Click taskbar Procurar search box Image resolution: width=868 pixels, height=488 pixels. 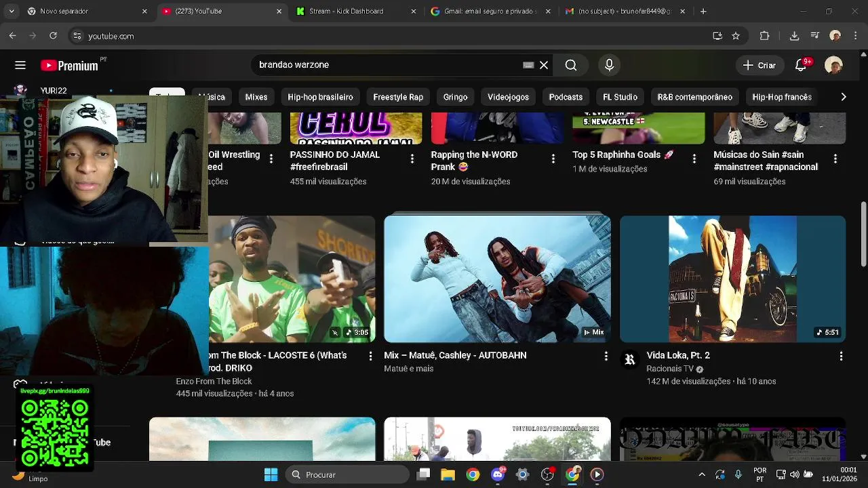[x=347, y=474]
